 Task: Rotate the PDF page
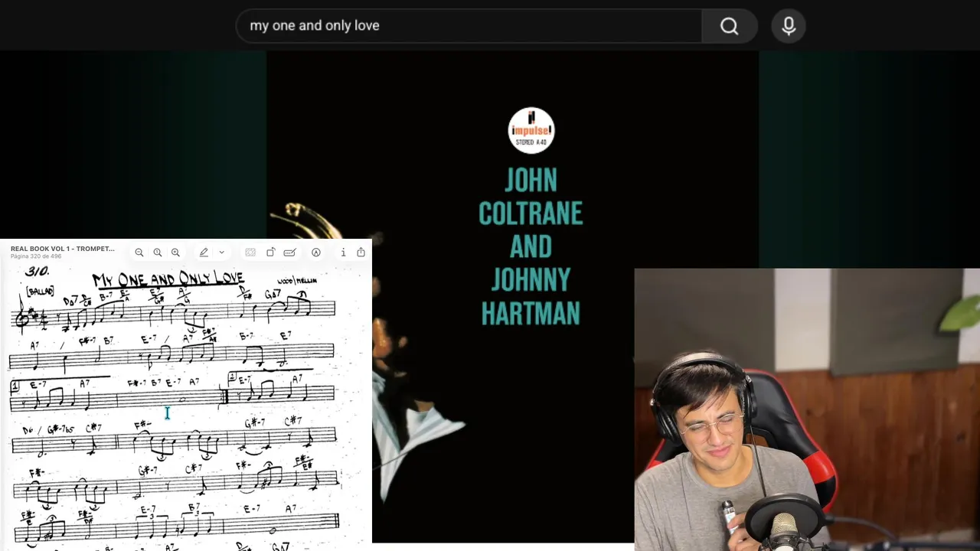[270, 253]
